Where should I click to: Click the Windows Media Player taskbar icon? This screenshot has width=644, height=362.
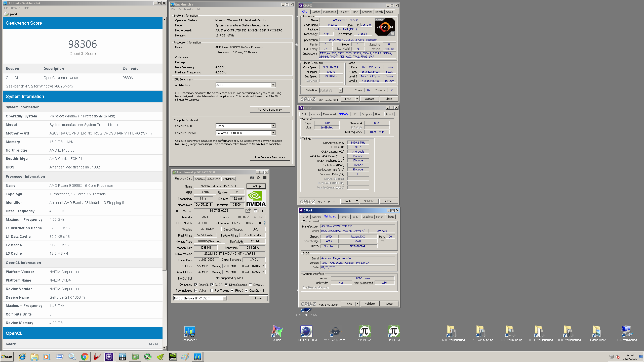[x=47, y=356]
